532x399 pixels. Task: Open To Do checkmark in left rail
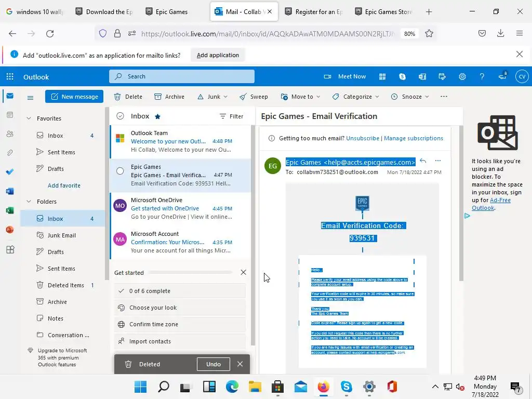[x=10, y=172]
